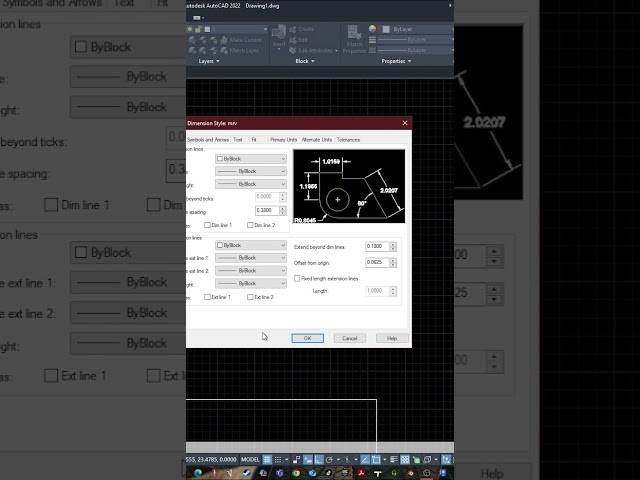Click the Insert block icon
The width and height of the screenshot is (640, 480).
(x=279, y=33)
